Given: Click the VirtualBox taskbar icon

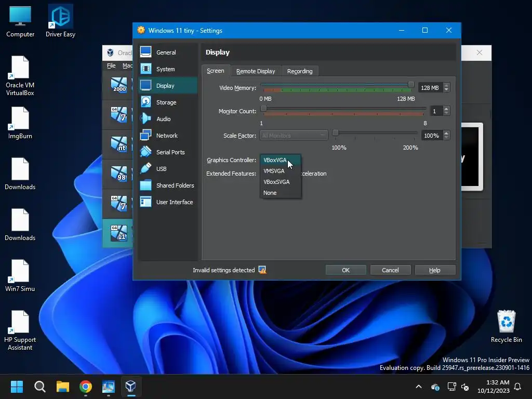Looking at the screenshot, I should [x=130, y=387].
